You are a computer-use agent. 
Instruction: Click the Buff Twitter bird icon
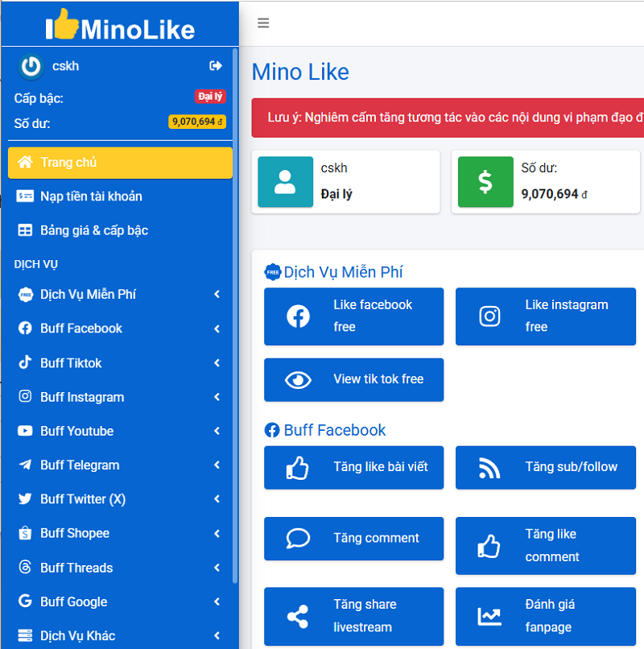(x=25, y=498)
